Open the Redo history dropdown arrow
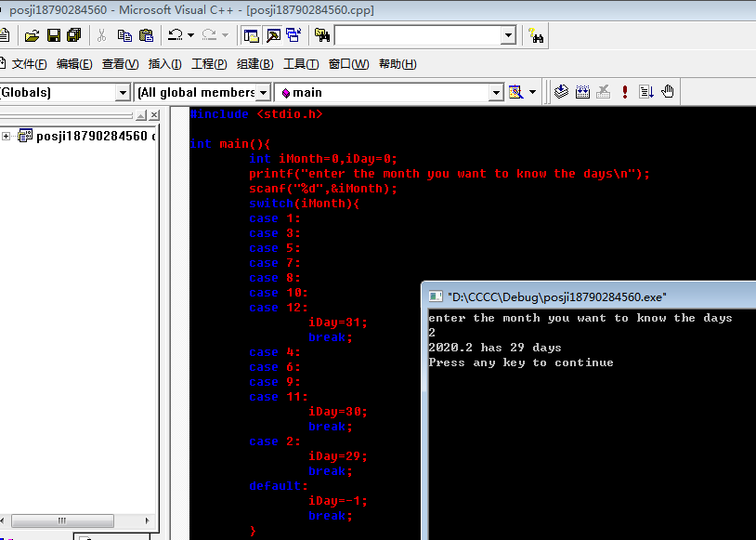756x540 pixels. (225, 35)
